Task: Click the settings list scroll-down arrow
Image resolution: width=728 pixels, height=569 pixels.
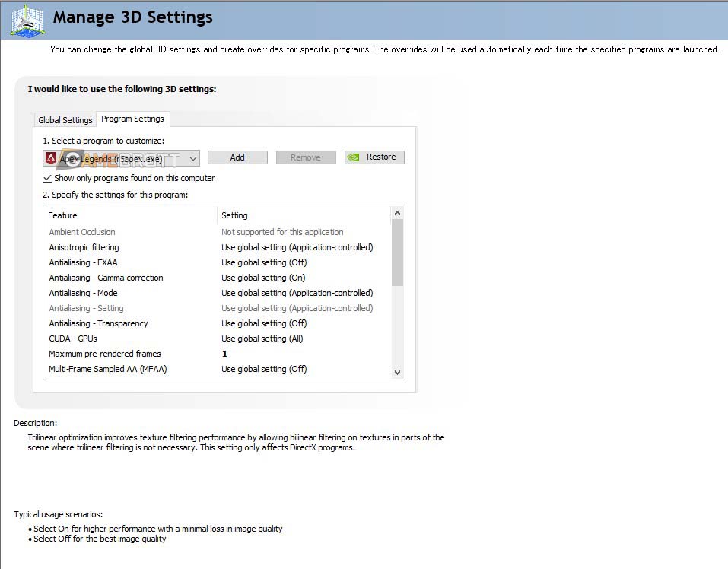Action: (x=397, y=372)
